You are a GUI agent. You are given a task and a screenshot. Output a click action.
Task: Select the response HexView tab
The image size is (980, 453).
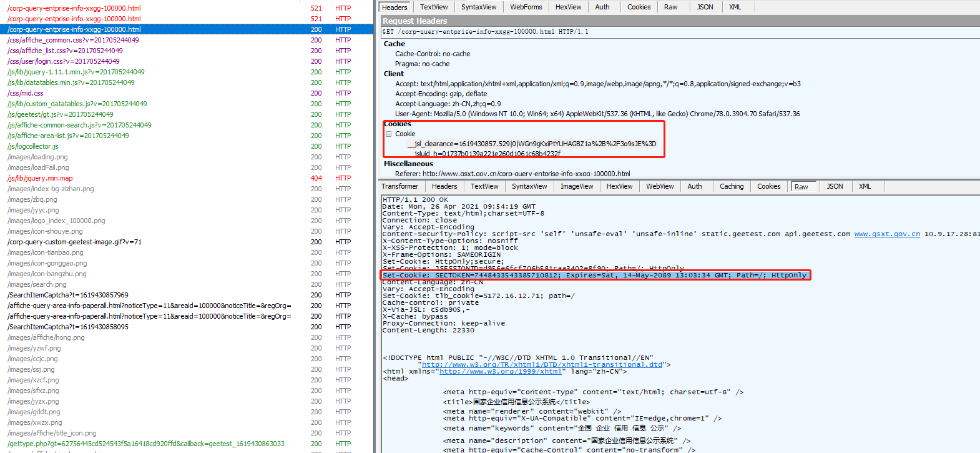click(619, 186)
